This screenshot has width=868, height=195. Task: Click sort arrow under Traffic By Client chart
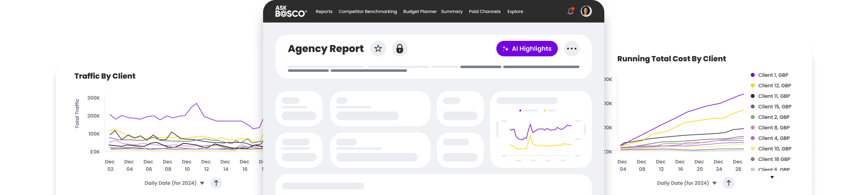[216, 183]
